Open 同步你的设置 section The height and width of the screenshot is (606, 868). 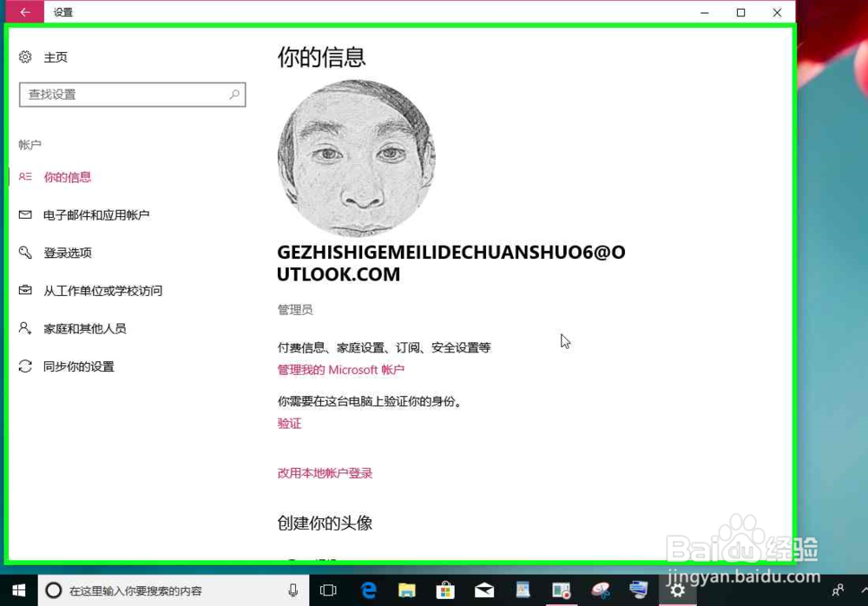(79, 366)
